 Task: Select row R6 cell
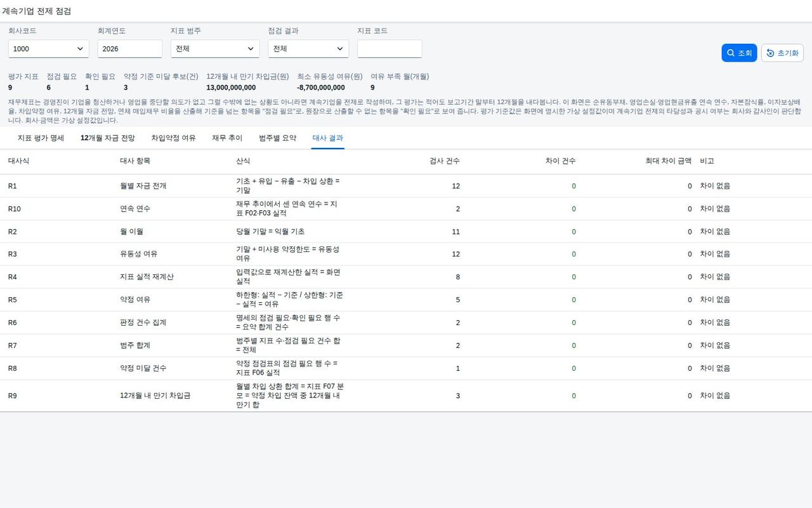(x=13, y=323)
